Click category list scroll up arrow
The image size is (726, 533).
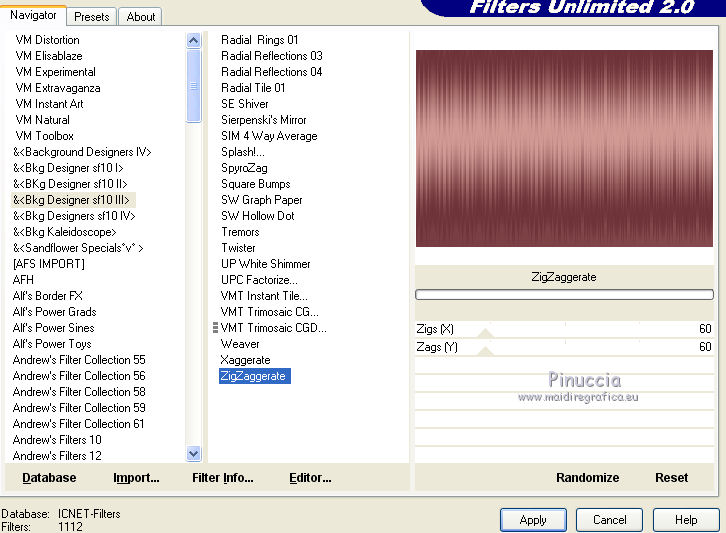point(194,41)
